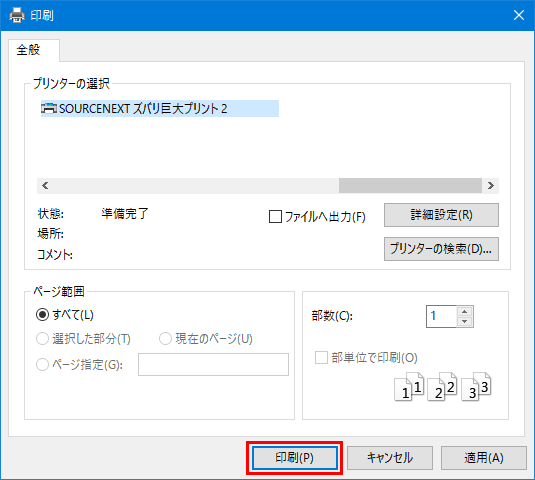The height and width of the screenshot is (480, 535).
Task: Enable ファイルへ出力(F) checkbox
Action: point(275,216)
